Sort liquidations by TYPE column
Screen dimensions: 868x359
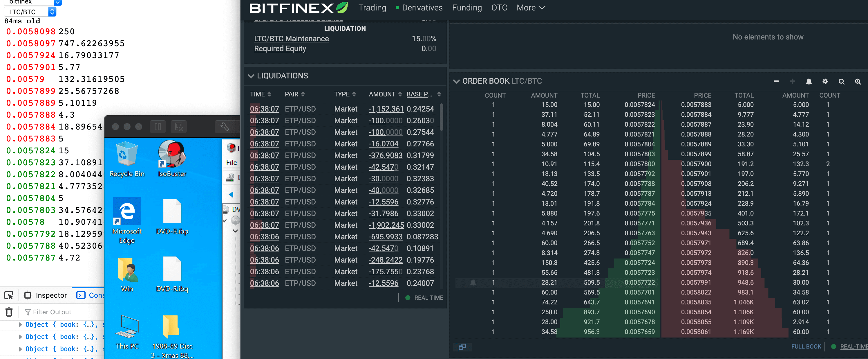[x=345, y=94]
